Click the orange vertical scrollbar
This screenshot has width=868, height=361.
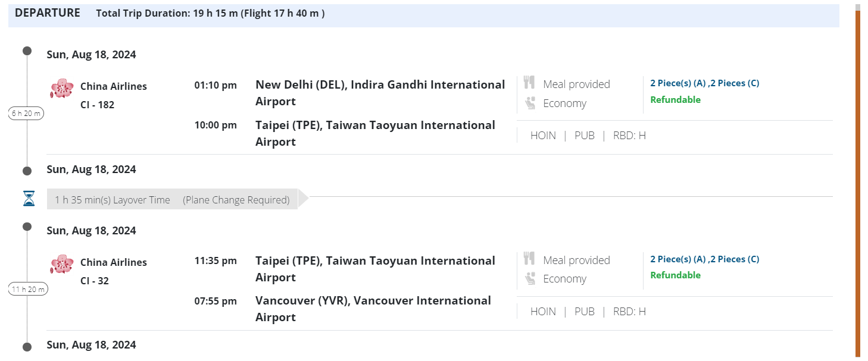point(858,178)
